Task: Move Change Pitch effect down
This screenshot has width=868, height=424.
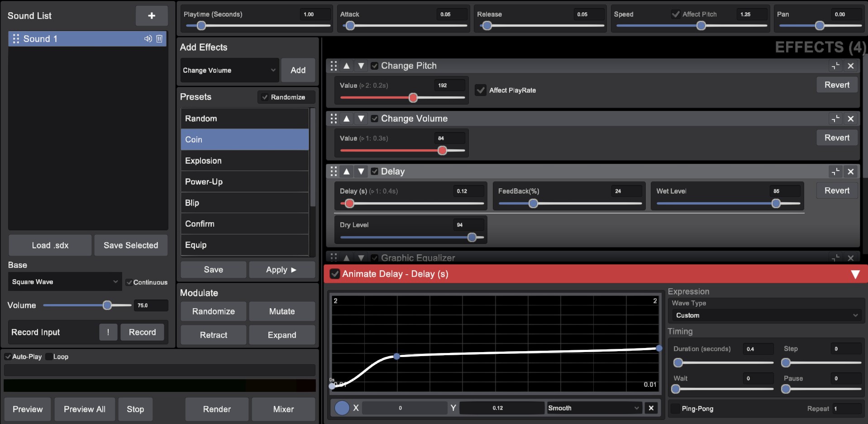Action: click(361, 66)
